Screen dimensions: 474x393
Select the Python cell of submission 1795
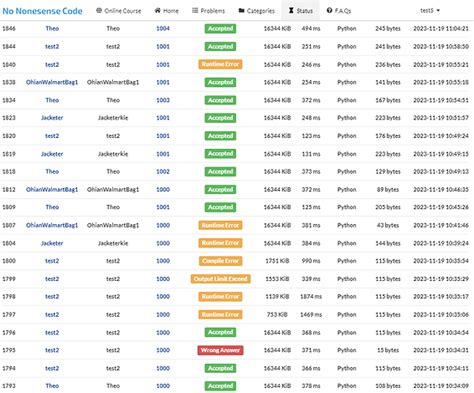pyautogui.click(x=347, y=350)
